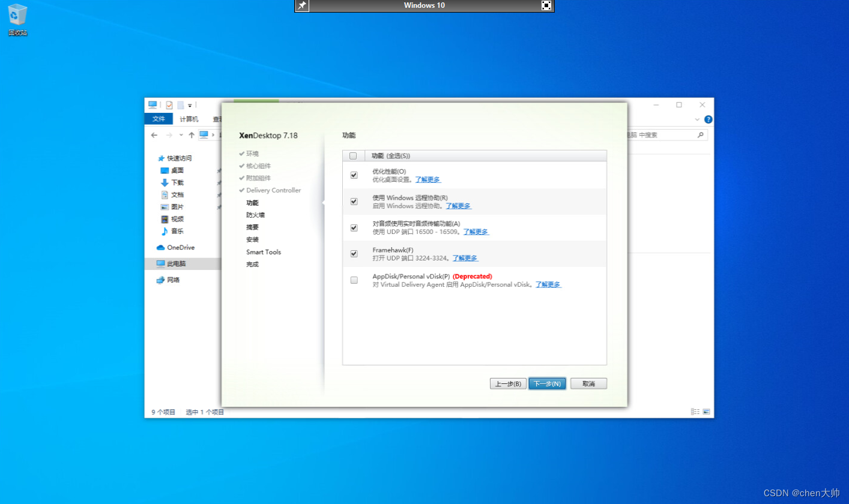This screenshot has height=504, width=849.
Task: Select 安装 step in installer sidebar
Action: click(x=252, y=239)
